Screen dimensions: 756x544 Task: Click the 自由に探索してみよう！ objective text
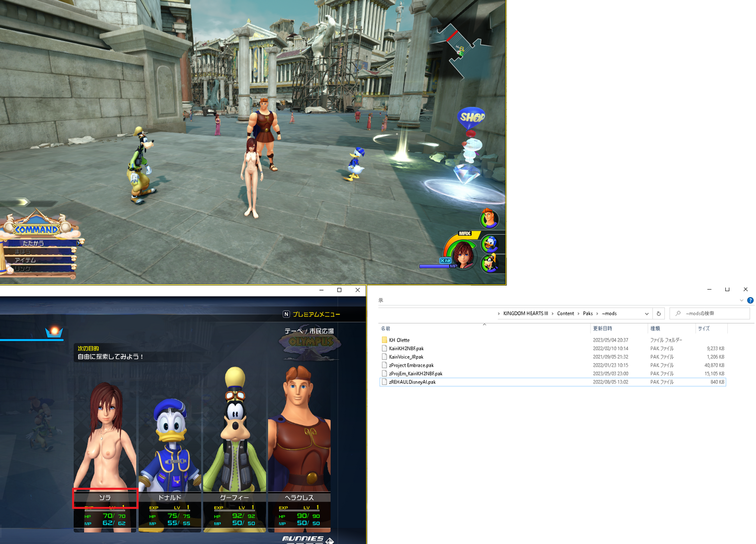[111, 357]
